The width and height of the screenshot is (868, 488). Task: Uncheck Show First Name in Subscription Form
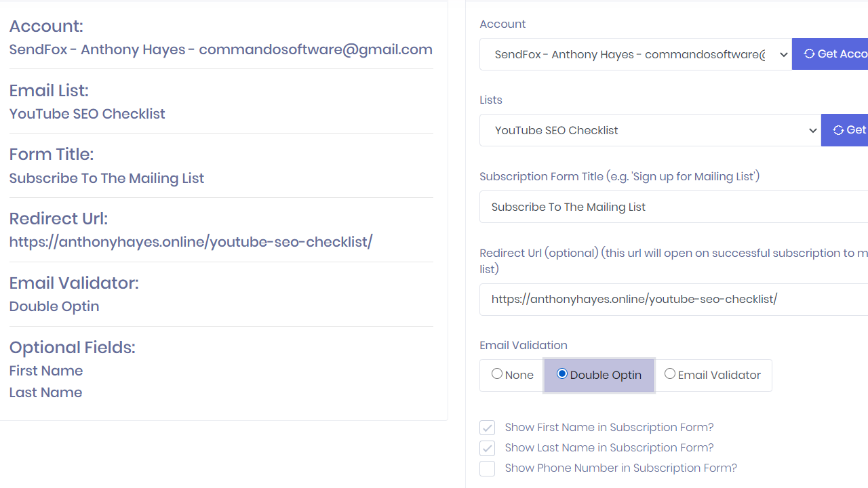[x=487, y=428]
